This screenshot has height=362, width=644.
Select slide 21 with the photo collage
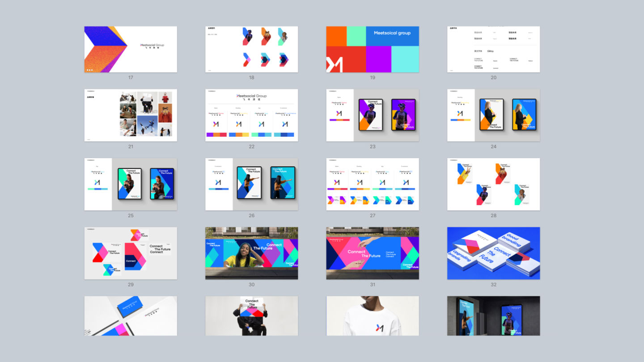tap(131, 115)
